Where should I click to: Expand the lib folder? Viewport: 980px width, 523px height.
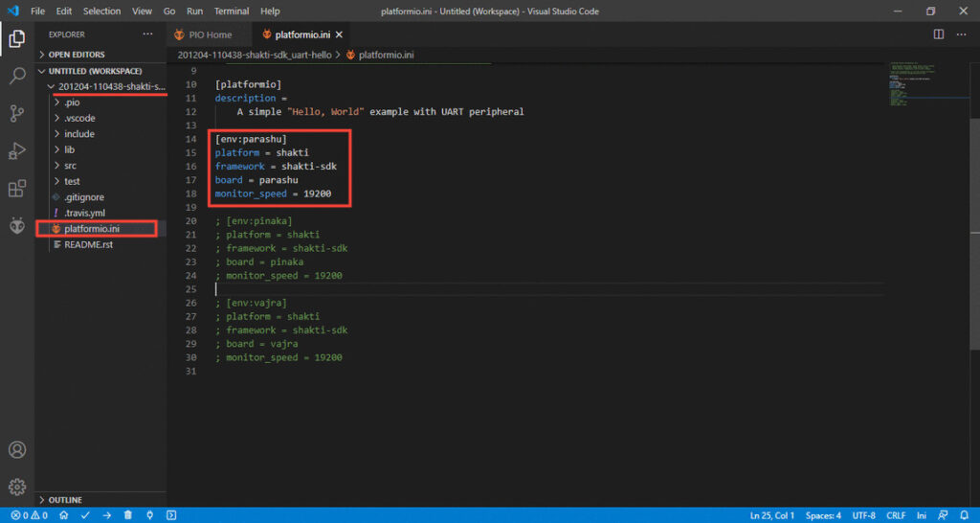click(x=69, y=149)
